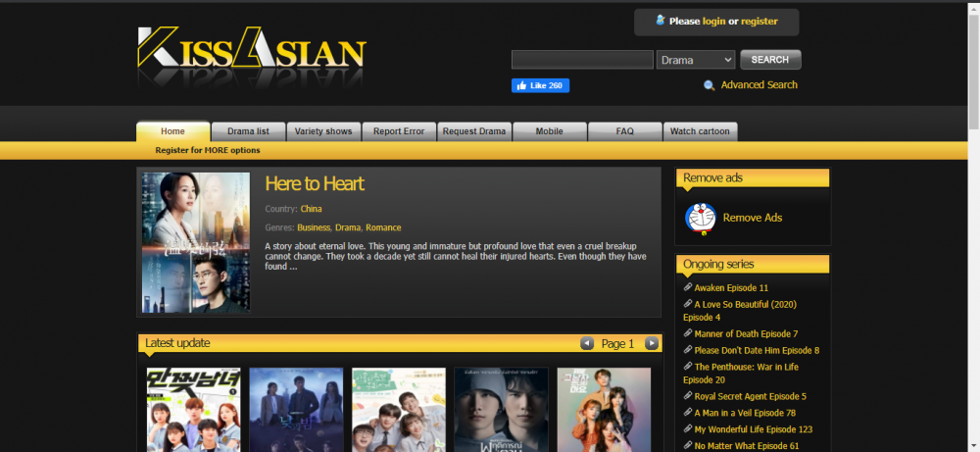Click inside the search text field

(x=582, y=60)
